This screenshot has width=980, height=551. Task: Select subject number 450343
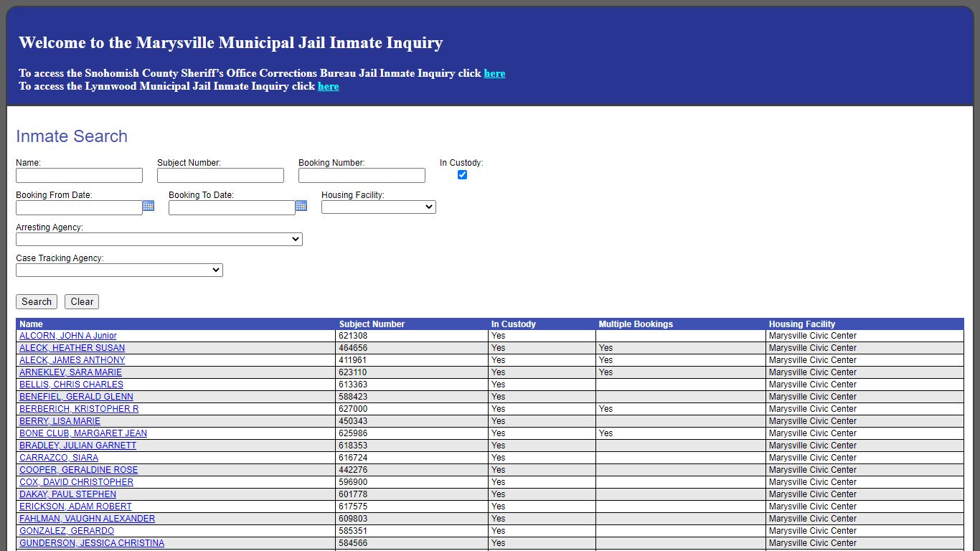coord(353,421)
